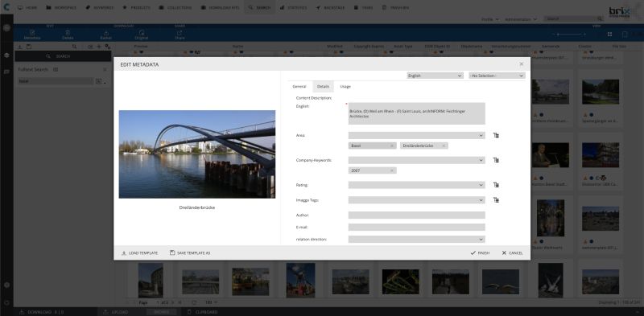Open the Home menu item

point(27,7)
